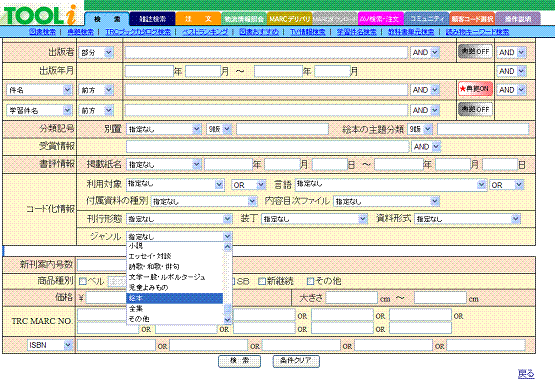Image resolution: width=555 pixels, height=383 pixels.
Task: Select 絵本 in the genre list
Action: tap(174, 298)
